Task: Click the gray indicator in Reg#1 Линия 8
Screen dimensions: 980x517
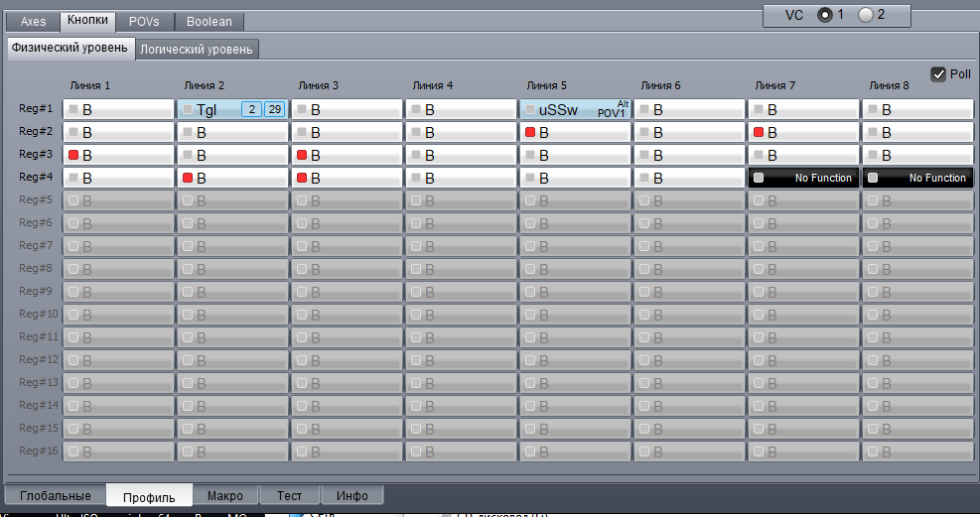Action: coord(873,109)
